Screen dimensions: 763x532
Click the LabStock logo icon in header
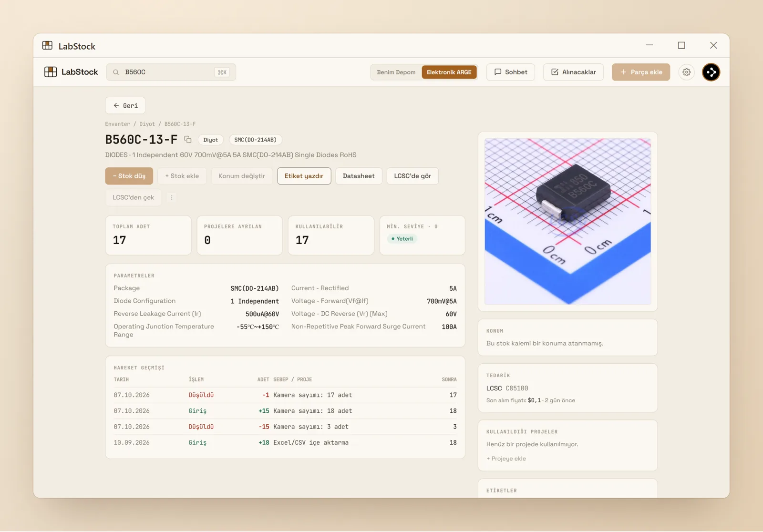pos(51,72)
